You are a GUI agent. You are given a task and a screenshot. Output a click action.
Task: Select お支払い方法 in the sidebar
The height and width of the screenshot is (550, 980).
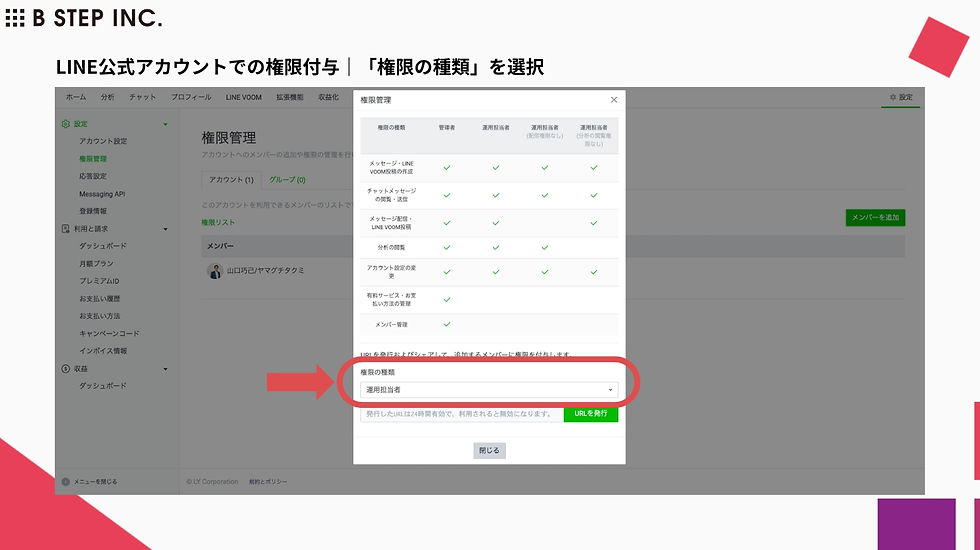coord(99,316)
